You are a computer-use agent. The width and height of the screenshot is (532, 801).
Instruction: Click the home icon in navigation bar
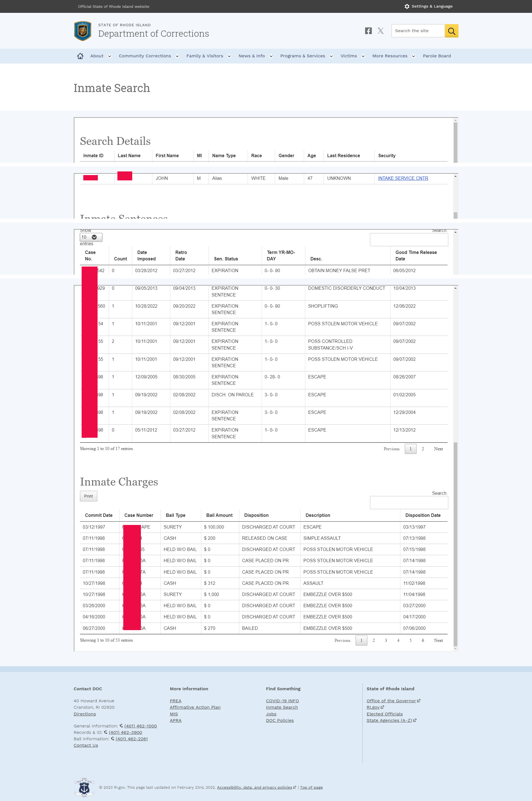(x=80, y=56)
